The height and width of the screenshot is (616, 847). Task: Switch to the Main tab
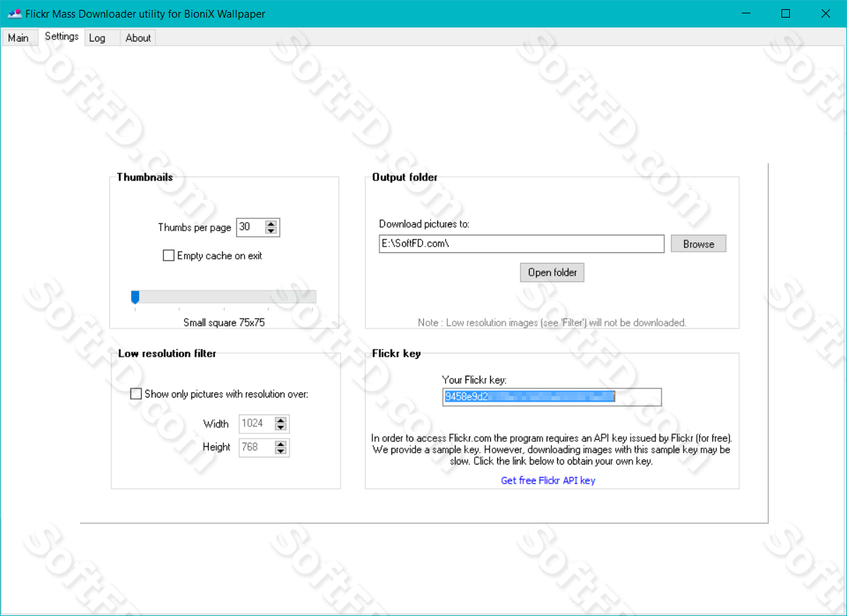(18, 38)
